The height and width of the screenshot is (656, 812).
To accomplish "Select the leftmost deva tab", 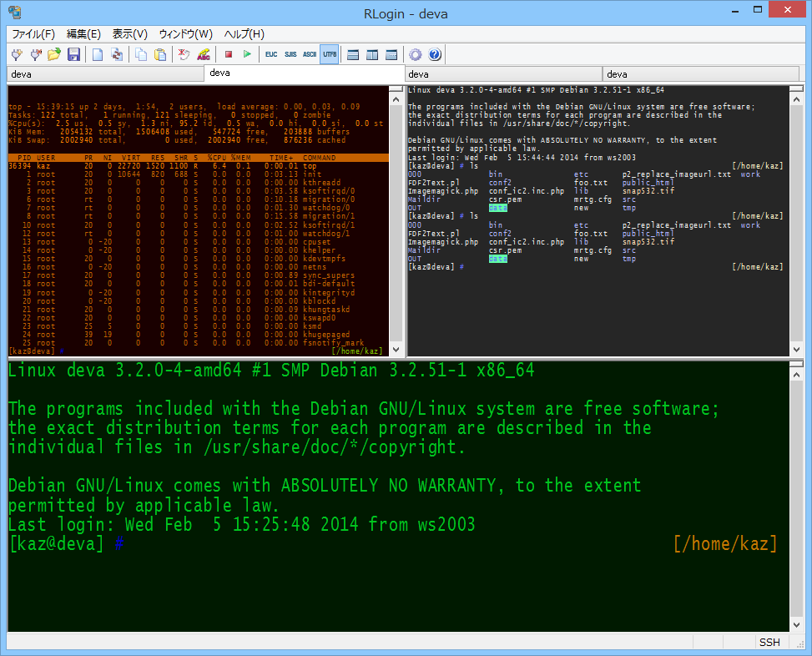I will [x=106, y=74].
